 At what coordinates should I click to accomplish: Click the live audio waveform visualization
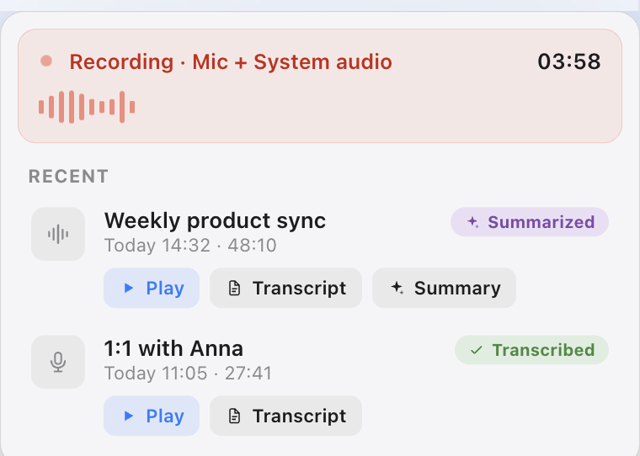(87, 107)
